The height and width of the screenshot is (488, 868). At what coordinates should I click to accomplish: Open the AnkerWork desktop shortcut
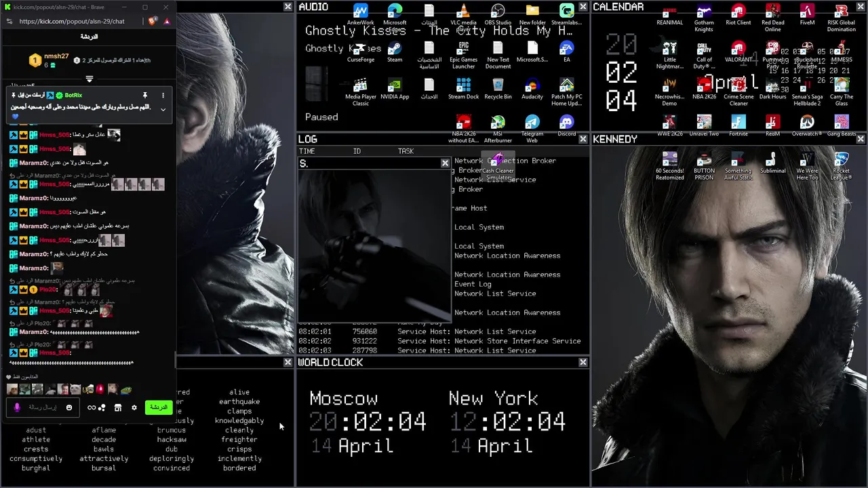pos(360,15)
